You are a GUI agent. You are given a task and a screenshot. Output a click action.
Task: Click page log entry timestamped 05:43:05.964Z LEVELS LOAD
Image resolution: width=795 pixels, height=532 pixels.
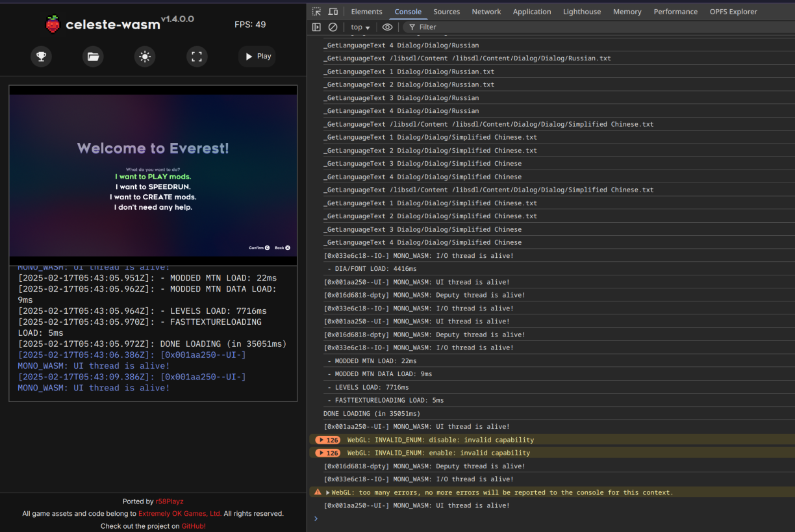(142, 311)
